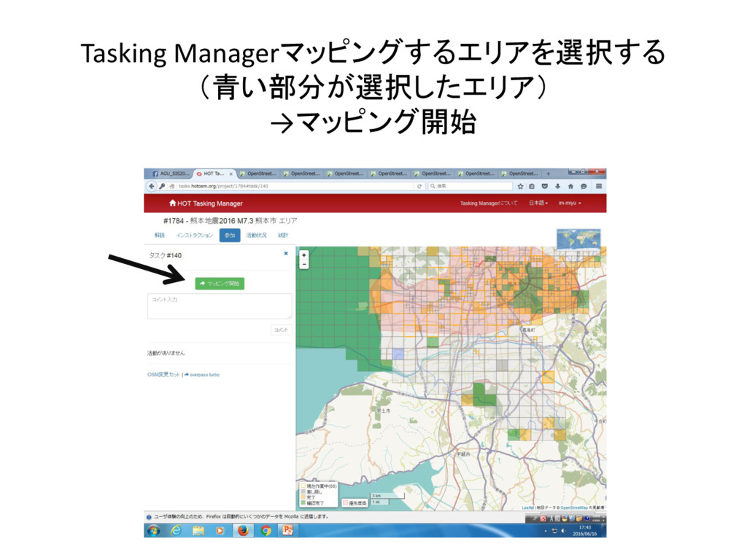747x560 pixels.
Task: Open the 解説 tab
Action: [160, 236]
